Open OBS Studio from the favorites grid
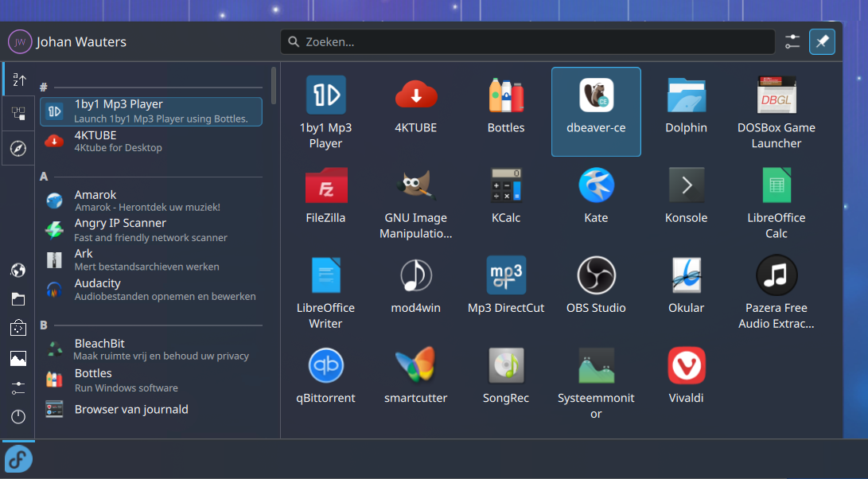This screenshot has width=868, height=479. (x=595, y=285)
